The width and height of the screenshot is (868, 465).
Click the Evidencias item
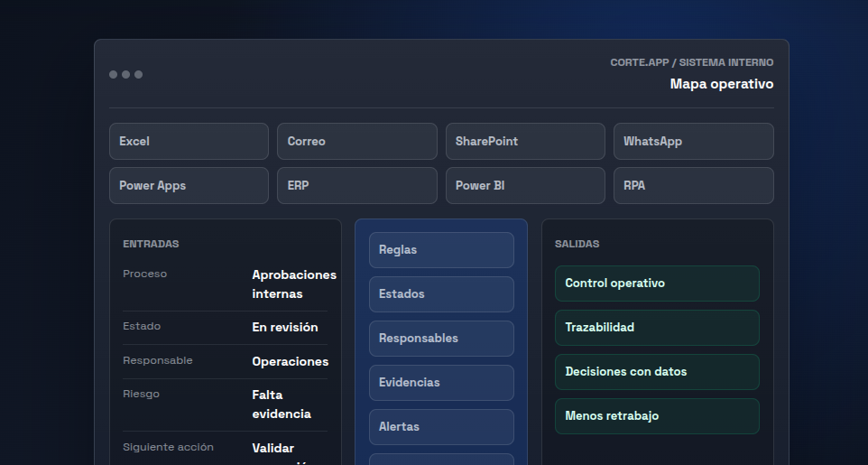click(x=441, y=383)
